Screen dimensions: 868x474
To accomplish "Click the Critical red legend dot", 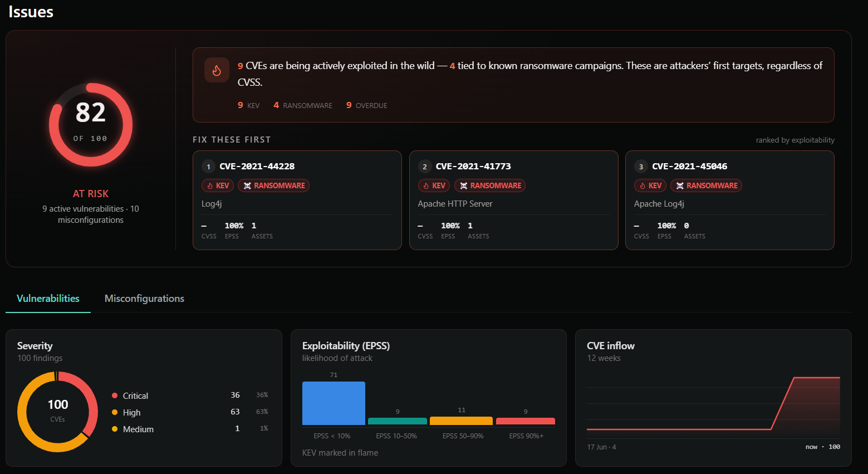I will [115, 395].
